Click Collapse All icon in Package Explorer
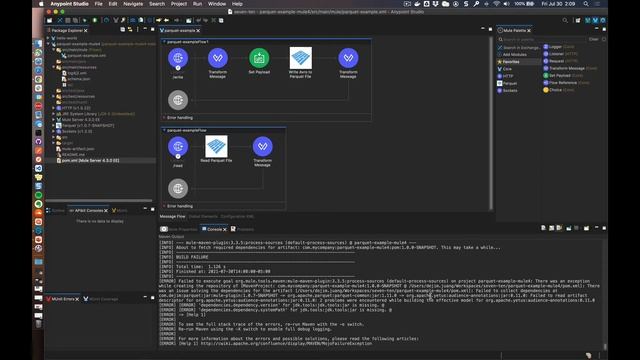The width and height of the screenshot is (640, 360). tap(122, 30)
